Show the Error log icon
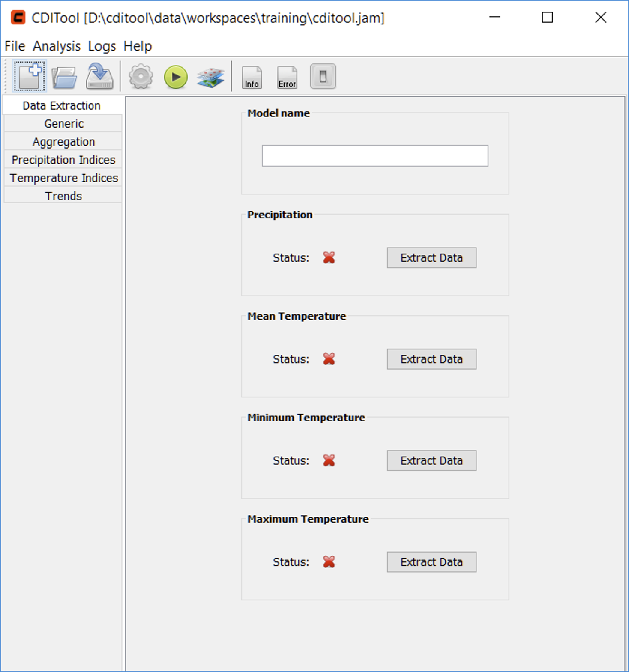Viewport: 629px width, 672px height. click(x=287, y=78)
